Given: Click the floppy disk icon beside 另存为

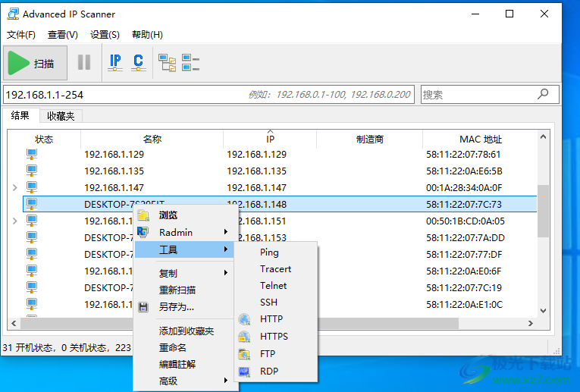Looking at the screenshot, I should 143,307.
